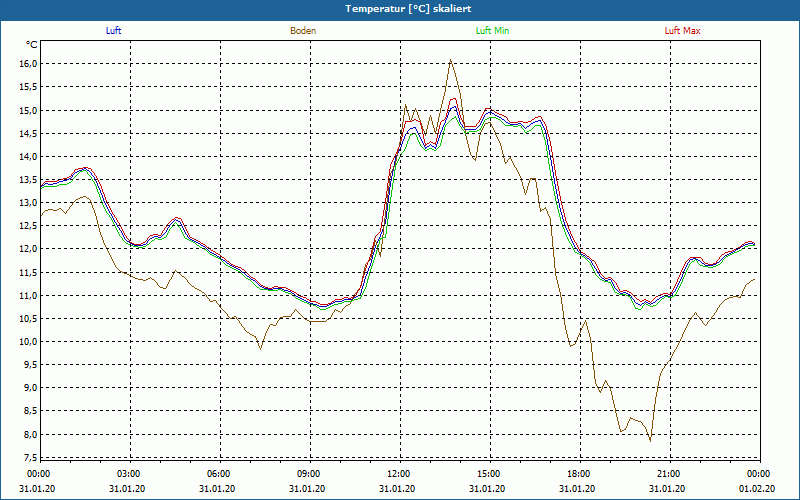Click the 09:00 time axis label
800x500 pixels.
tap(310, 474)
